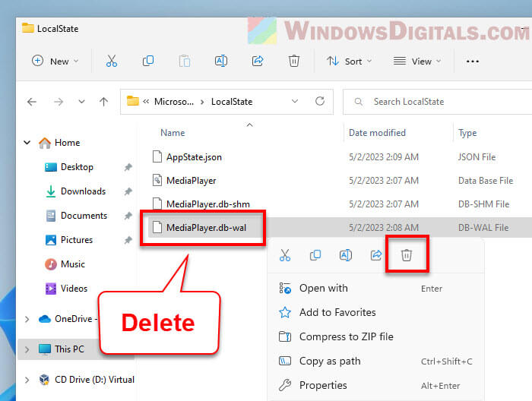Open Properties from the context menu
This screenshot has height=401, width=532.
375,385
